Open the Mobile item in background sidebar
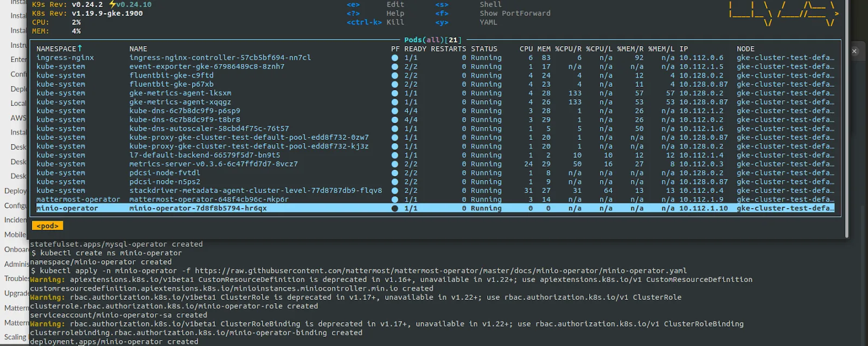Screen dimensions: 868x346 15,235
